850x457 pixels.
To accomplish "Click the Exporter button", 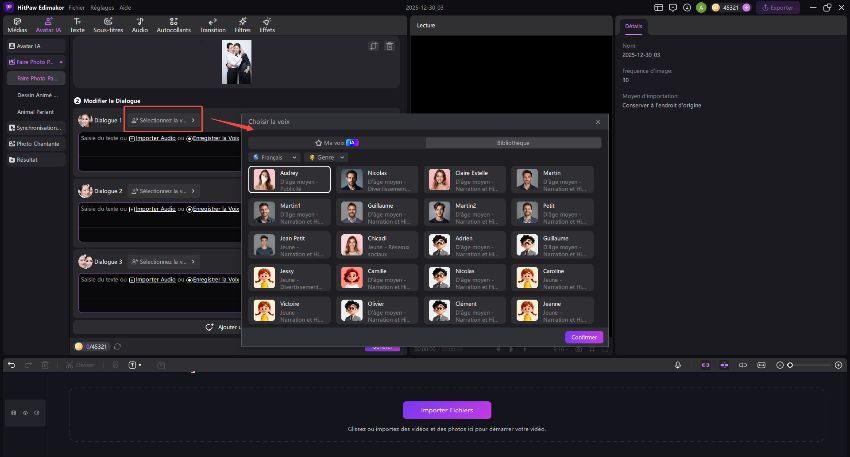I will [x=778, y=7].
